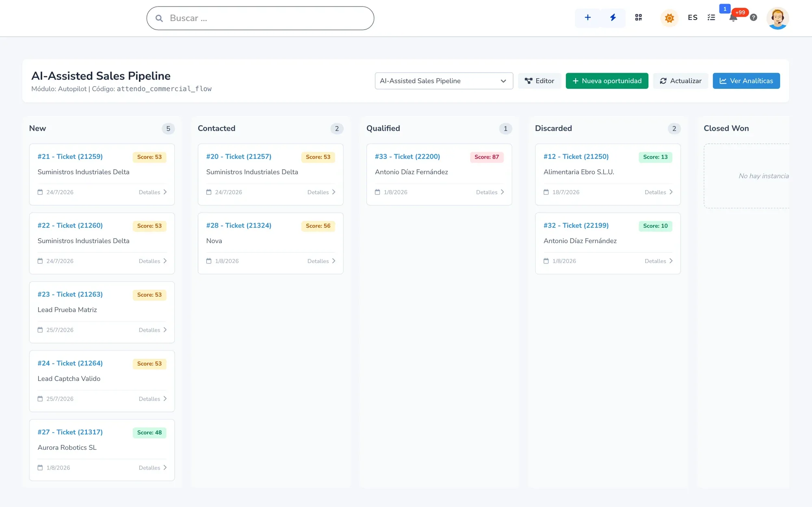Image resolution: width=812 pixels, height=507 pixels.
Task: Click calendar icon on ticket #32 card
Action: click(x=546, y=261)
